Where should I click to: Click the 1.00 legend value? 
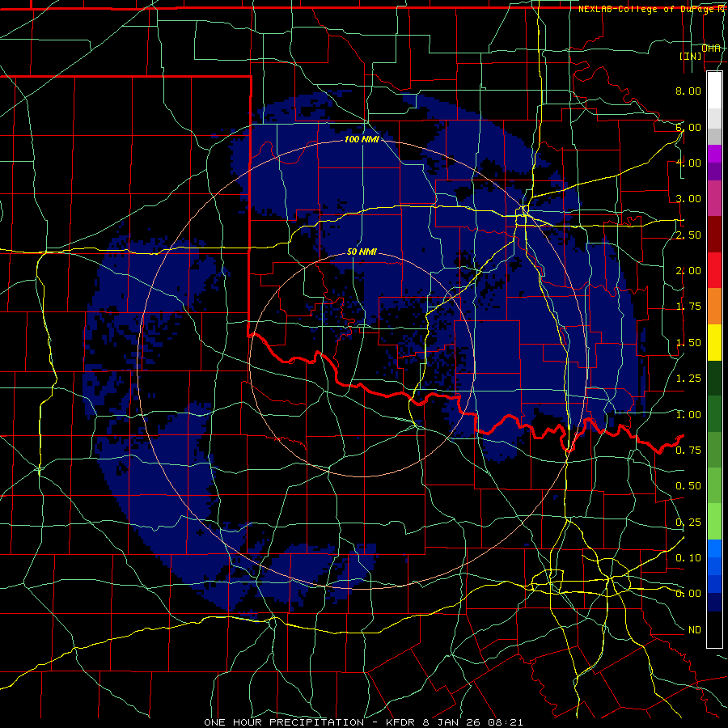coord(688,415)
